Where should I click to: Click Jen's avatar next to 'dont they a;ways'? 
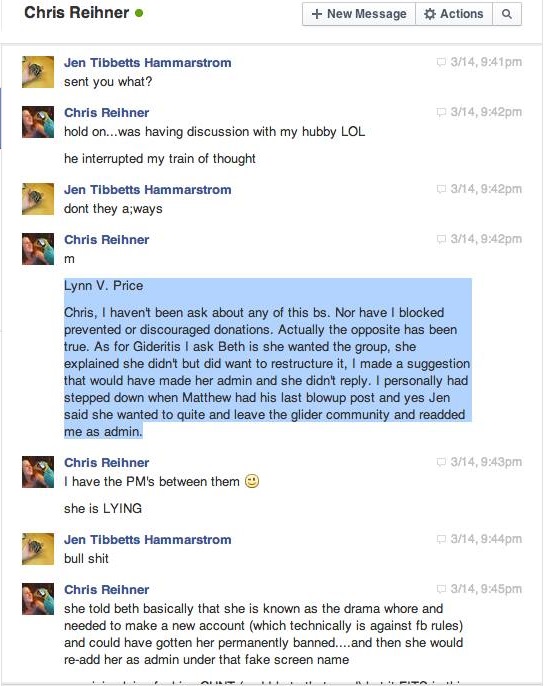[x=38, y=199]
